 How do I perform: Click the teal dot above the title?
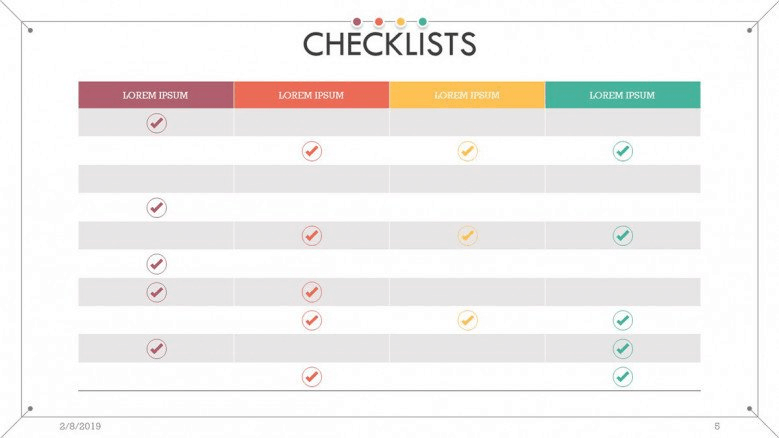pyautogui.click(x=422, y=21)
